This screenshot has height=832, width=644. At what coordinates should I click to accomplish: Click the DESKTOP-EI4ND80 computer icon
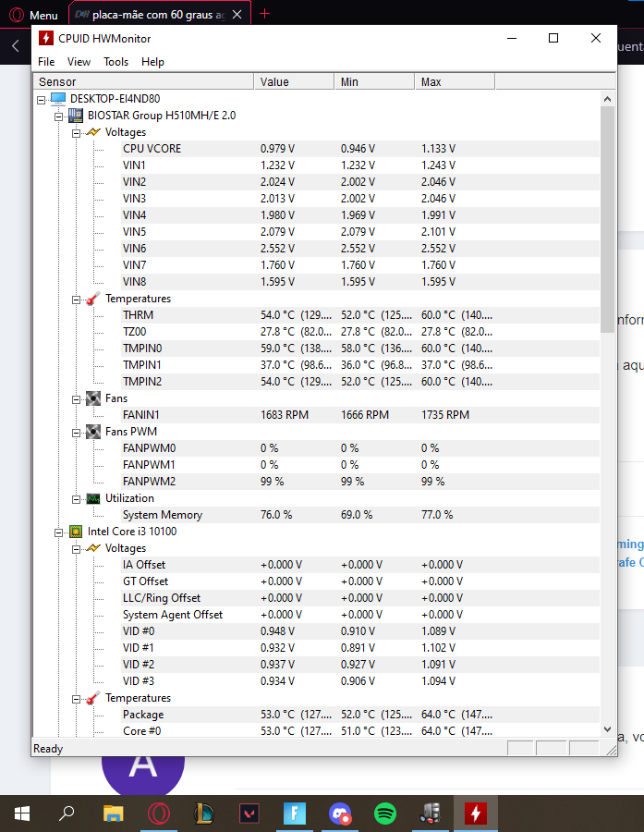[x=58, y=99]
